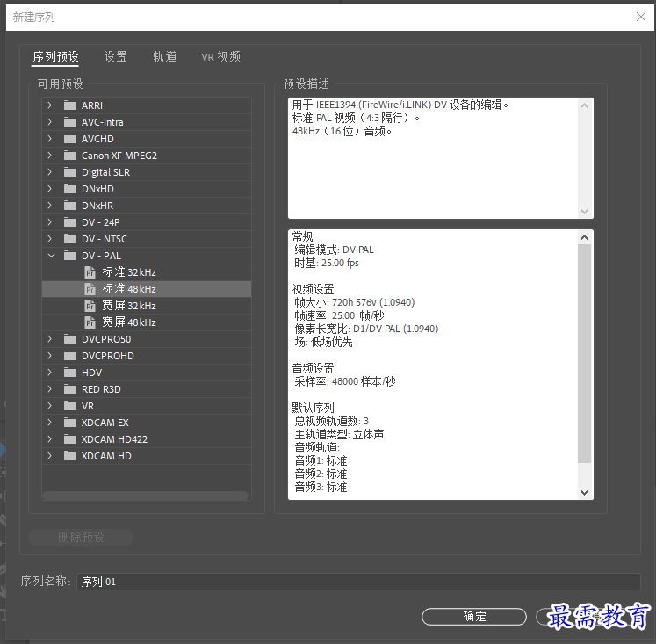Click the DVCPROHD folder icon
Viewport: 656px width, 644px height.
tap(70, 356)
